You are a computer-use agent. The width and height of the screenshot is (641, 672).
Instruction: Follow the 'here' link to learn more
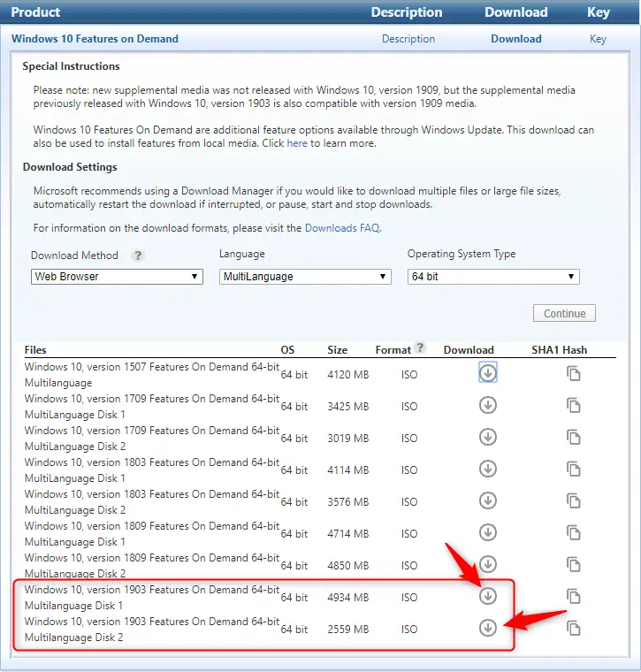(x=297, y=143)
